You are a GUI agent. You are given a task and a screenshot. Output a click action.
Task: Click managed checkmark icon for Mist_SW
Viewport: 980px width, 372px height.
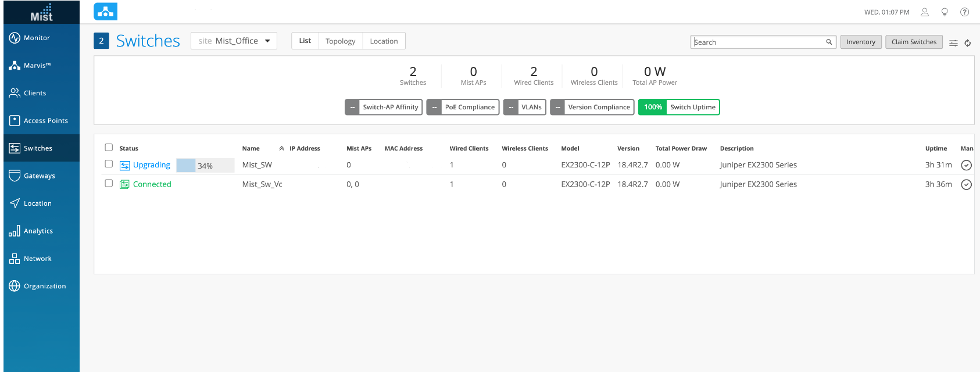(966, 165)
